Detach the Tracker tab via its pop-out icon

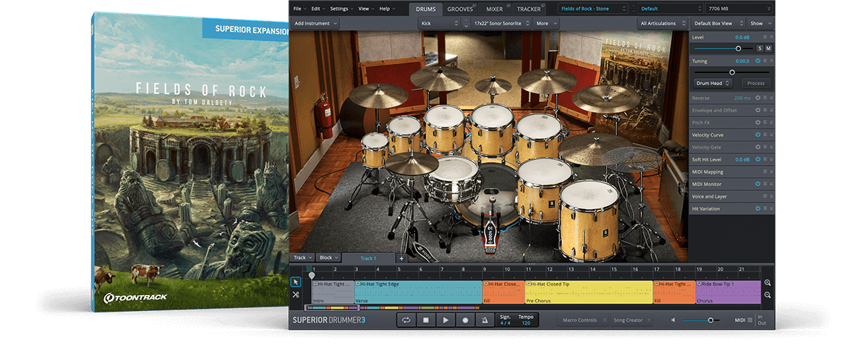click(545, 5)
